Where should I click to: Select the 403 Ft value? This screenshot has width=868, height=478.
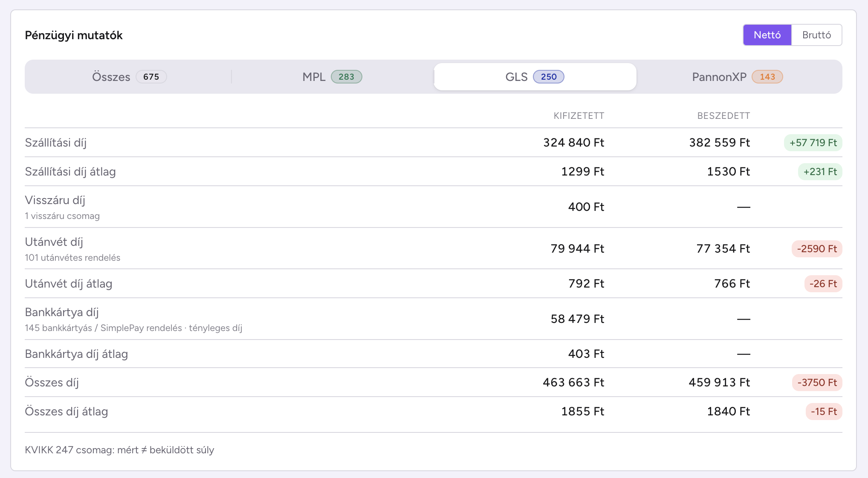(586, 354)
